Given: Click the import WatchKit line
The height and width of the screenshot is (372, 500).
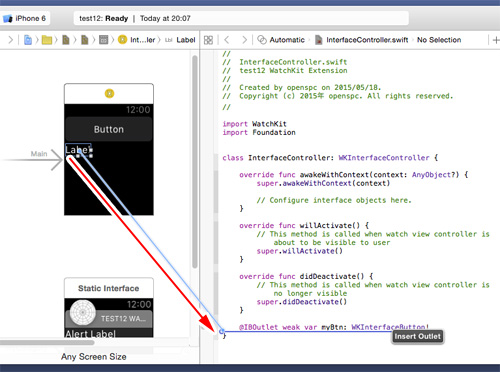Looking at the screenshot, I should (x=255, y=124).
